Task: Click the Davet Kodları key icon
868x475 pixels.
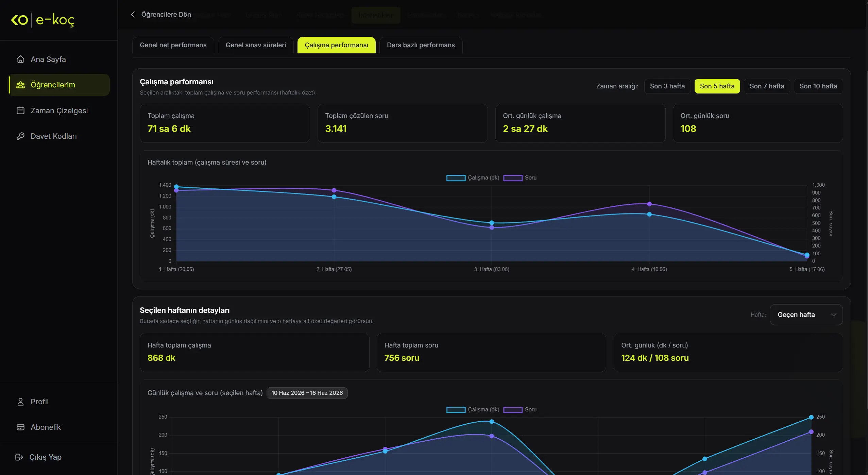Action: click(x=20, y=136)
